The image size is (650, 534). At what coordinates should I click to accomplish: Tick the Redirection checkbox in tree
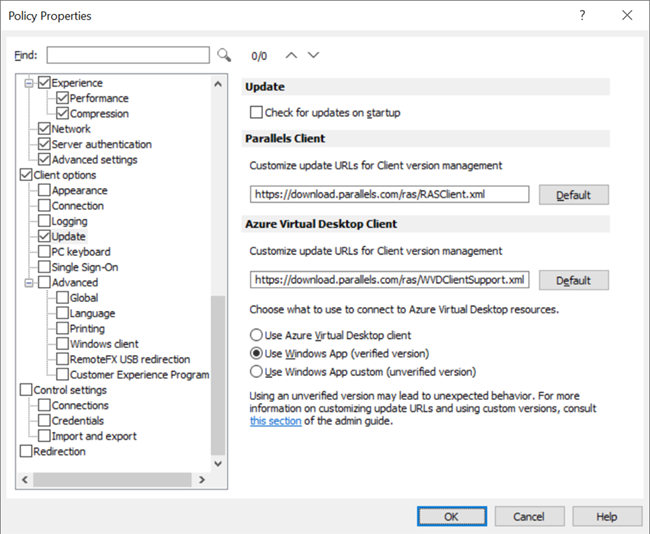click(26, 452)
